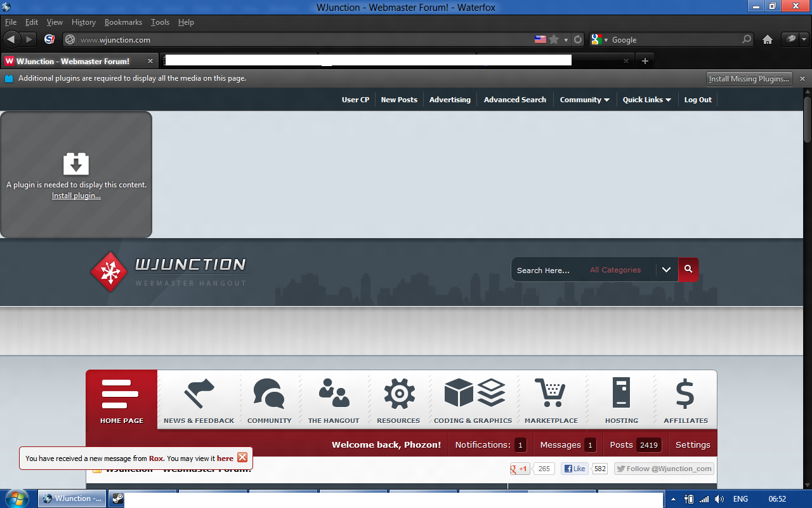Open the browser Home page icon
812x508 pixels.
(768, 39)
